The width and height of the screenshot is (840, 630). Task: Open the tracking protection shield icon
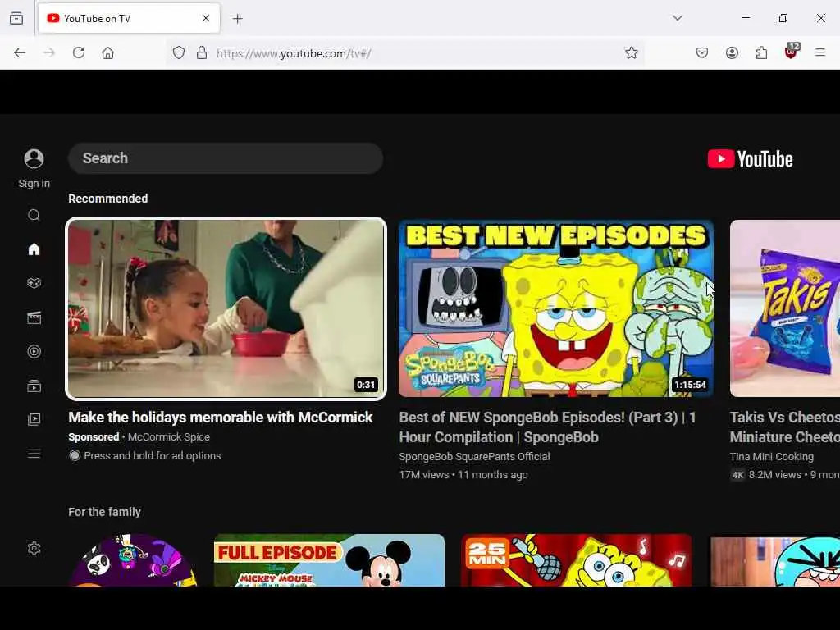[179, 52]
